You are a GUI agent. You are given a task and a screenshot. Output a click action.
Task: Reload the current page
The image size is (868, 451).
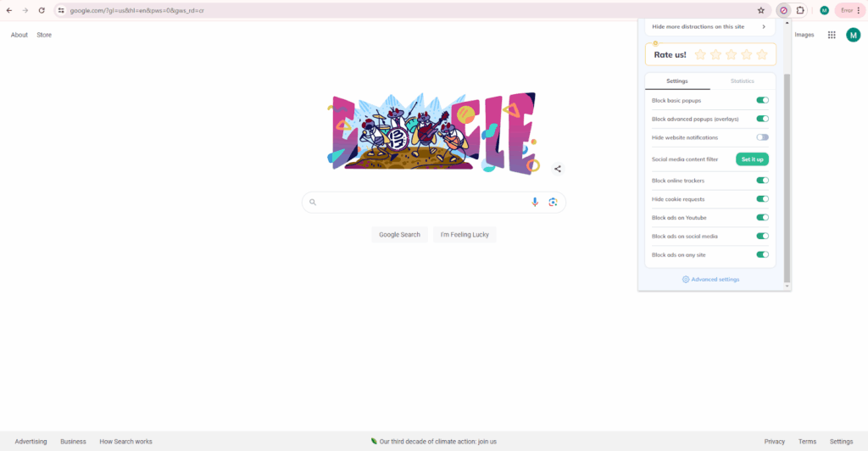(x=42, y=10)
